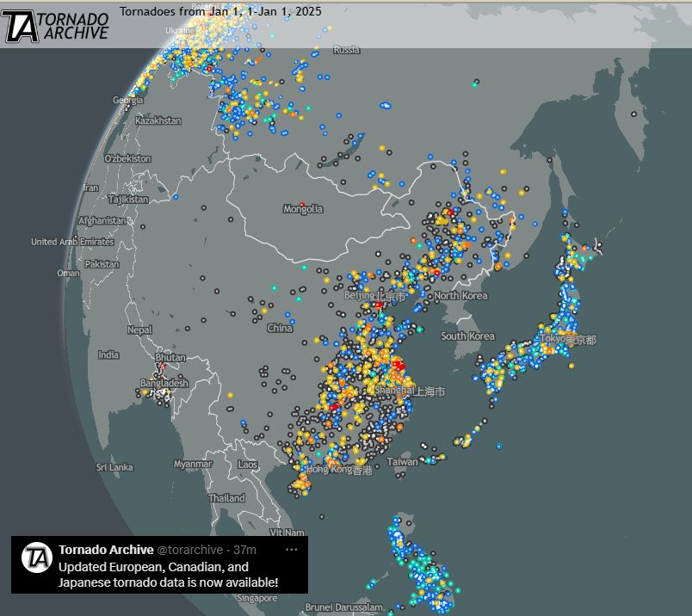692x616 pixels.
Task: Select the red tornado marker on Mongolia label
Action: [x=302, y=205]
